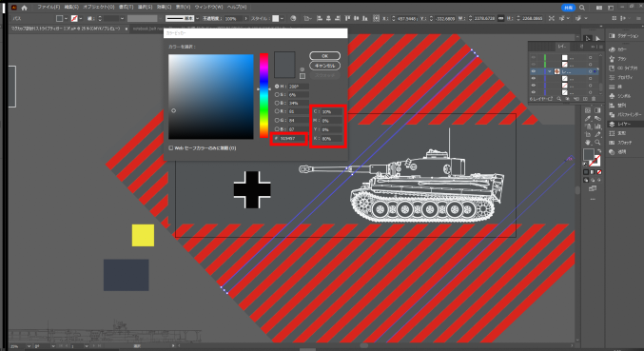Select the S saturation radio button
This screenshot has width=644, height=351.
click(277, 94)
